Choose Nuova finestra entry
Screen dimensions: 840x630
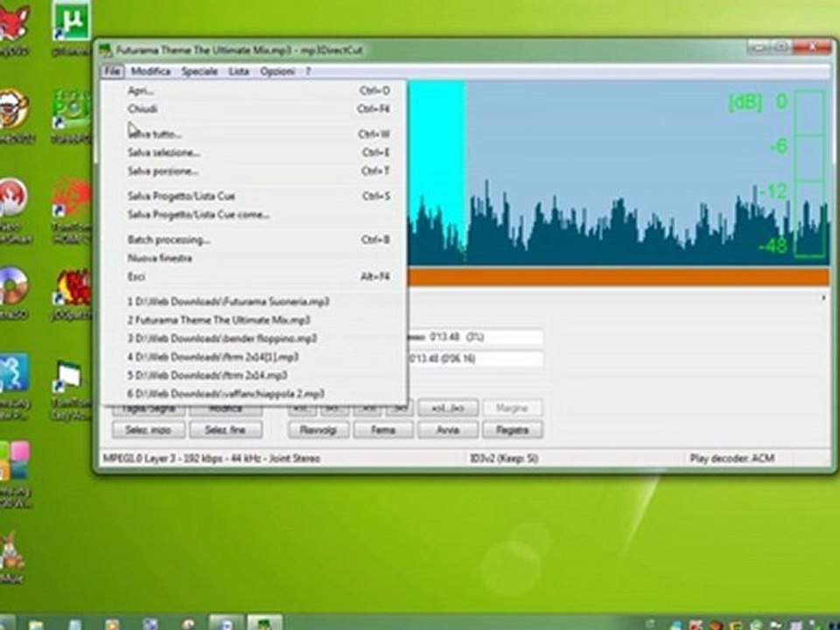(x=254, y=257)
